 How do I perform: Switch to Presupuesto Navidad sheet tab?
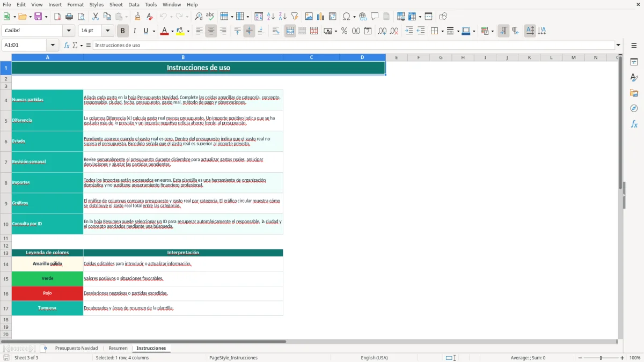pyautogui.click(x=76, y=348)
